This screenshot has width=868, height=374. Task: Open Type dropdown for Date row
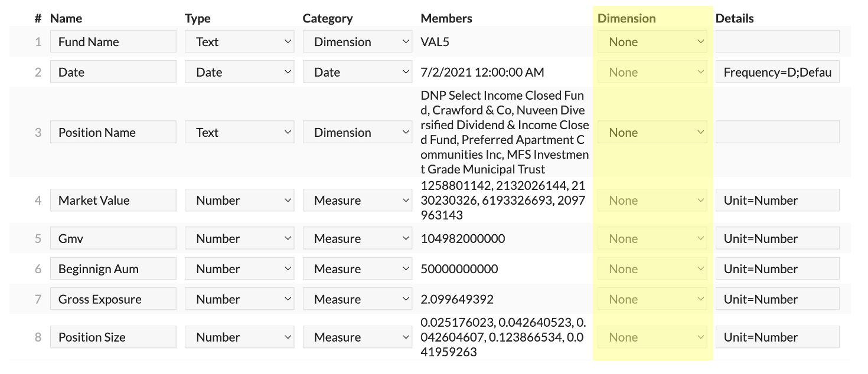239,72
